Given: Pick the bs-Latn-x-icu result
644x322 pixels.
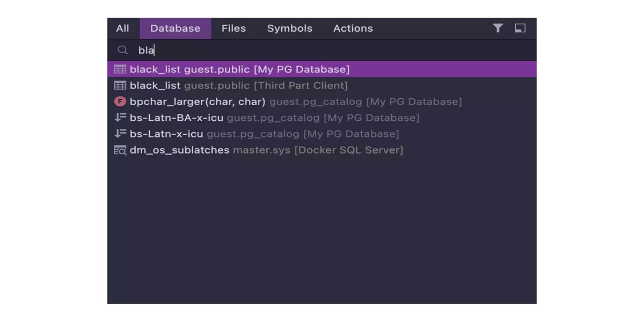Looking at the screenshot, I should pos(322,134).
